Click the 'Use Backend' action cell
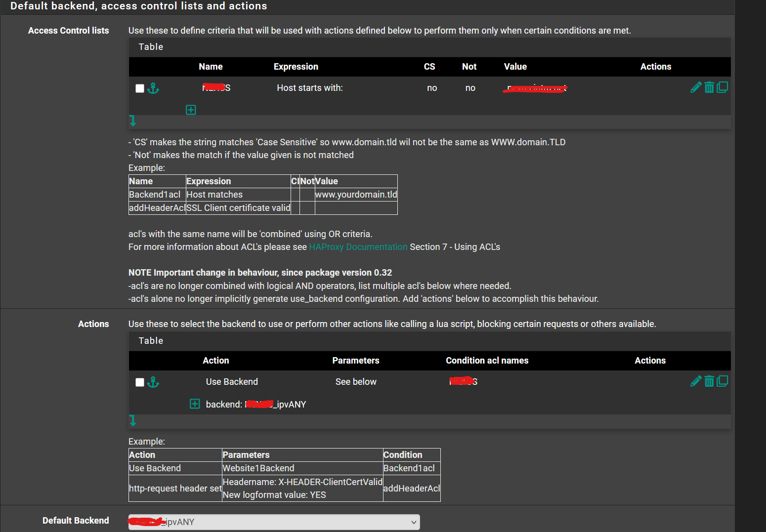 pos(232,382)
